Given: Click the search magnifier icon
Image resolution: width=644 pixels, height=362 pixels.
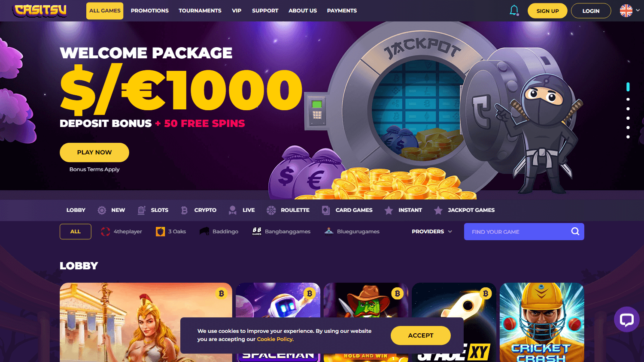Looking at the screenshot, I should 575,232.
